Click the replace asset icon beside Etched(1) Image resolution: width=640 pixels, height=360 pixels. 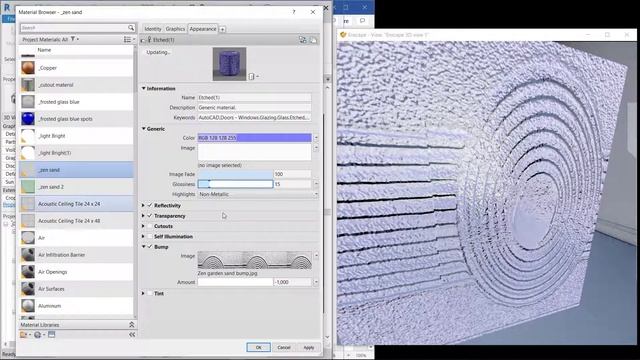click(302, 40)
